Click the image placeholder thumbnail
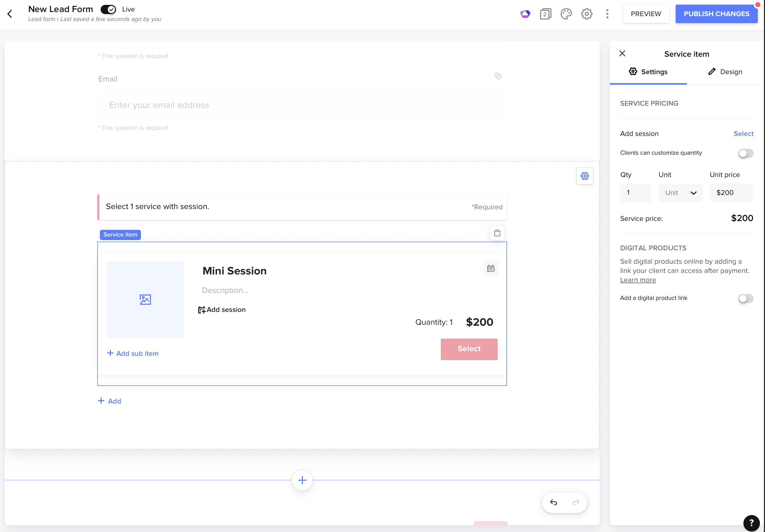This screenshot has width=765, height=532. click(x=145, y=300)
